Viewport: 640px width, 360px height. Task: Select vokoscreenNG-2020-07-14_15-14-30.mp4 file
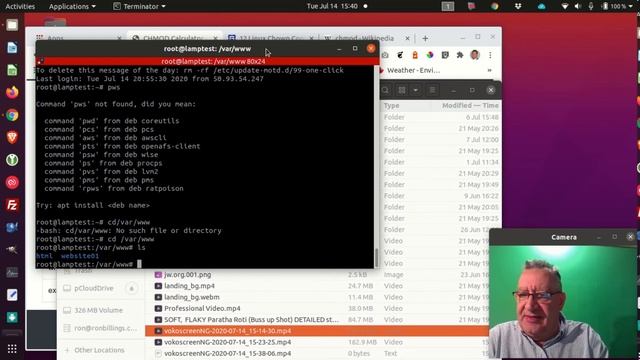tap(317, 331)
